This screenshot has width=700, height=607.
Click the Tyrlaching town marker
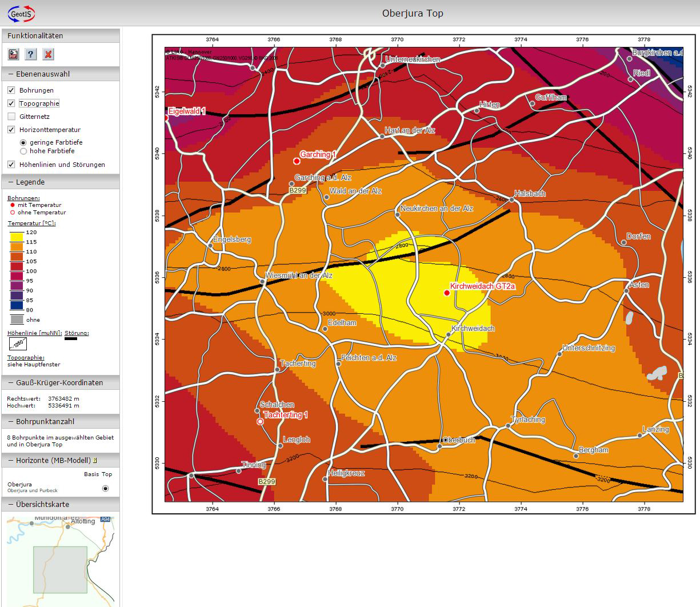508,425
